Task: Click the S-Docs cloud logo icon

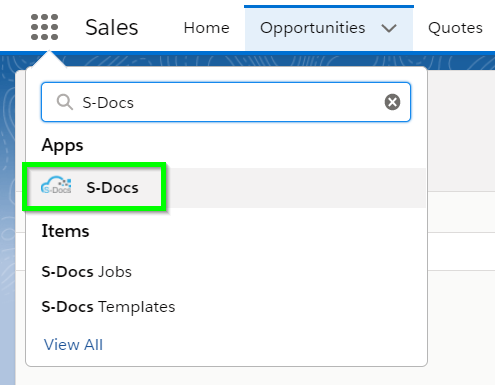Action: tap(56, 185)
